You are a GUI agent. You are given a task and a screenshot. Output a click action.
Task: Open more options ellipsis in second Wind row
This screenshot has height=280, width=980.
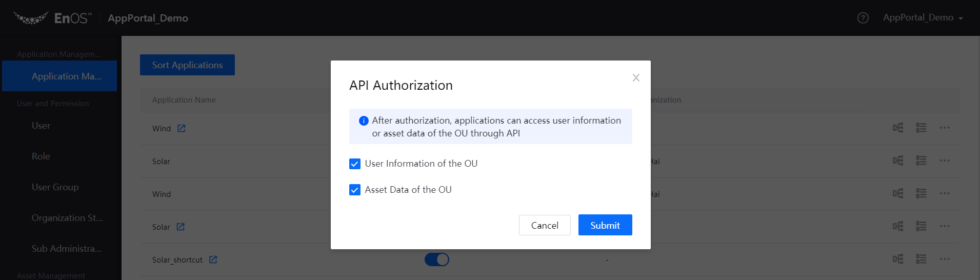point(945,193)
